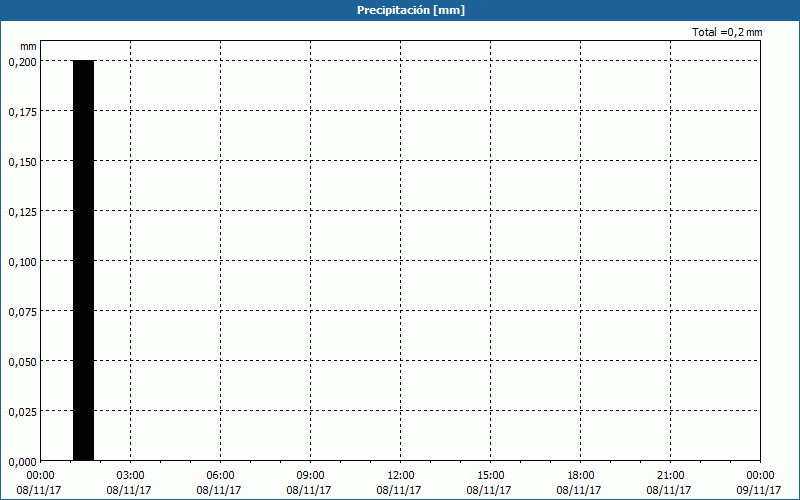Click the Total =0,2 mm label
The width and height of the screenshot is (800, 500).
(727, 32)
